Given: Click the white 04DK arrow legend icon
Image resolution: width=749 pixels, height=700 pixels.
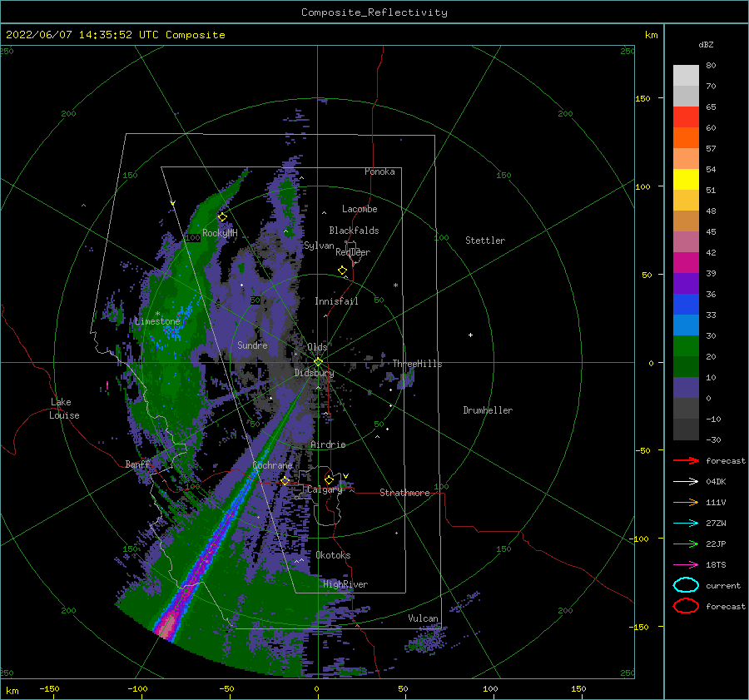Looking at the screenshot, I should coord(686,481).
